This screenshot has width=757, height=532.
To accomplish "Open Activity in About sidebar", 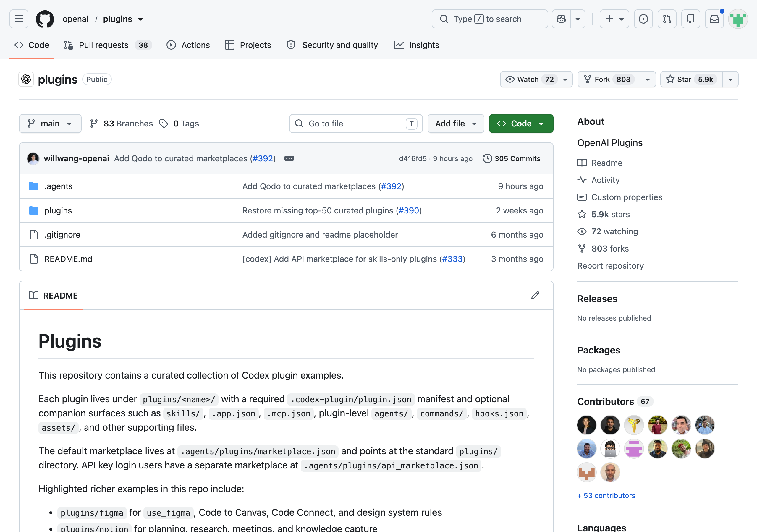I will [x=599, y=180].
